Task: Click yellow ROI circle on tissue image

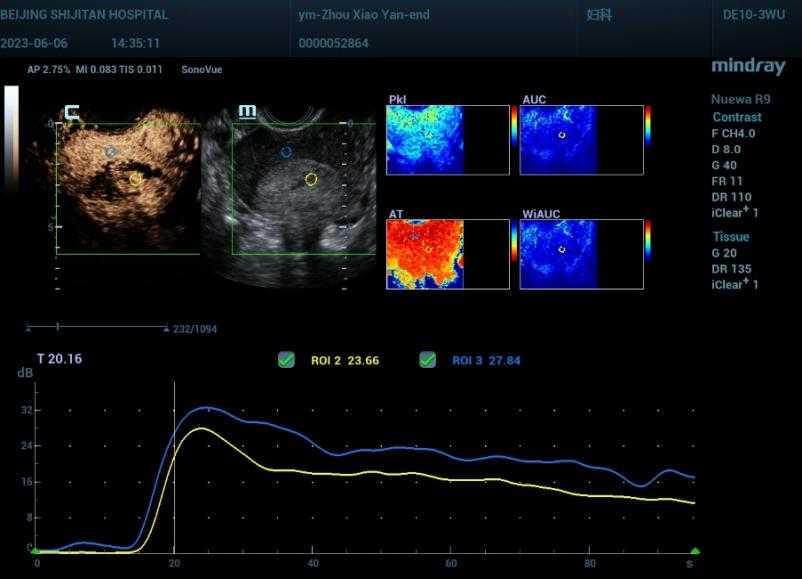Action: coord(311,179)
